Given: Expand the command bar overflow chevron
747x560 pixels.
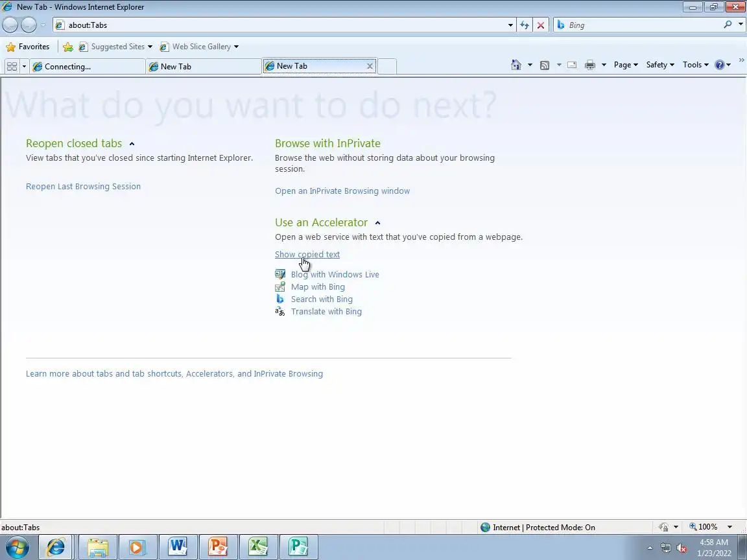Looking at the screenshot, I should [x=741, y=60].
